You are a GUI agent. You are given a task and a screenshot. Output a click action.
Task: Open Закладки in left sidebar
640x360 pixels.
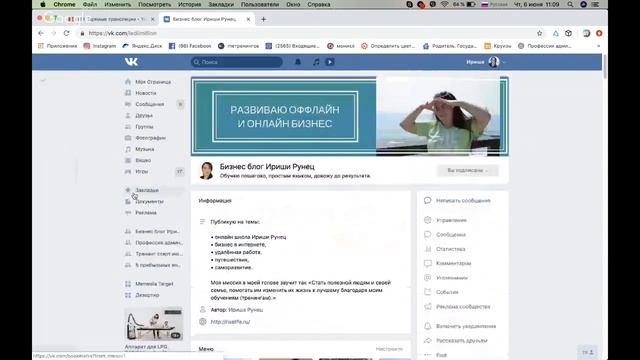pyautogui.click(x=147, y=190)
